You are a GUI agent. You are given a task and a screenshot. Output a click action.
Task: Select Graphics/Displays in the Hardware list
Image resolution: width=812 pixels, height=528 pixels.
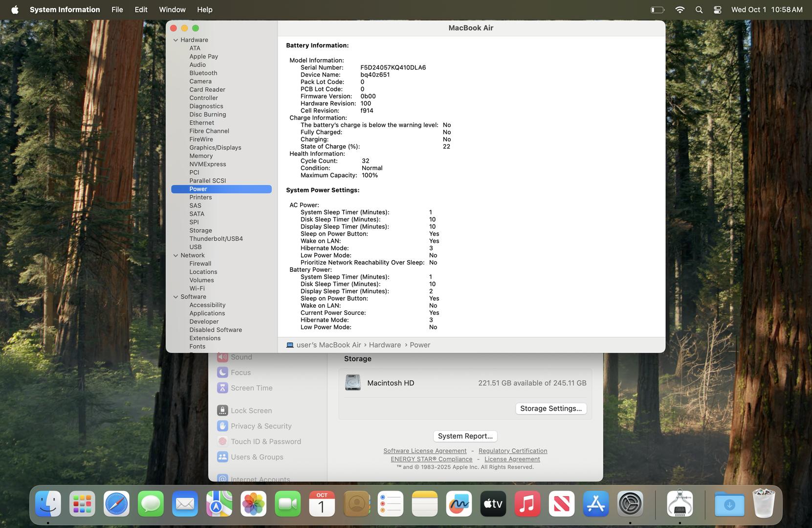(215, 148)
